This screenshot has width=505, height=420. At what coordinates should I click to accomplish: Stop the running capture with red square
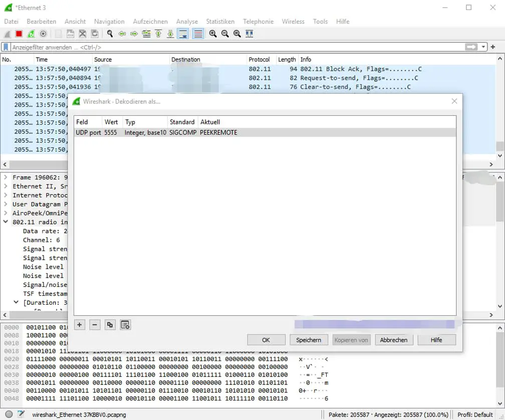click(x=19, y=34)
